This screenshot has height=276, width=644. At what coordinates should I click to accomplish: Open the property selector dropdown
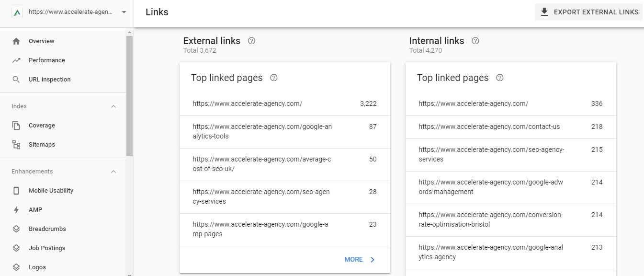[124, 12]
